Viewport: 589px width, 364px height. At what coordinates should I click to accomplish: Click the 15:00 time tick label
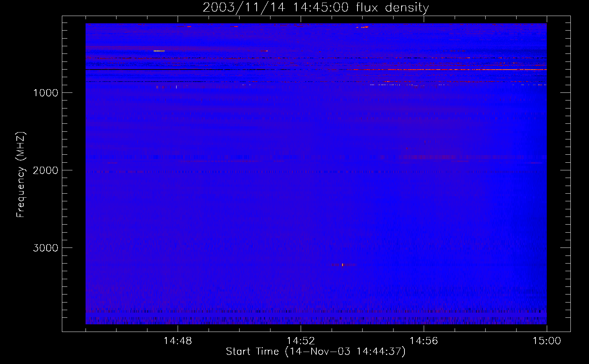pyautogui.click(x=547, y=341)
